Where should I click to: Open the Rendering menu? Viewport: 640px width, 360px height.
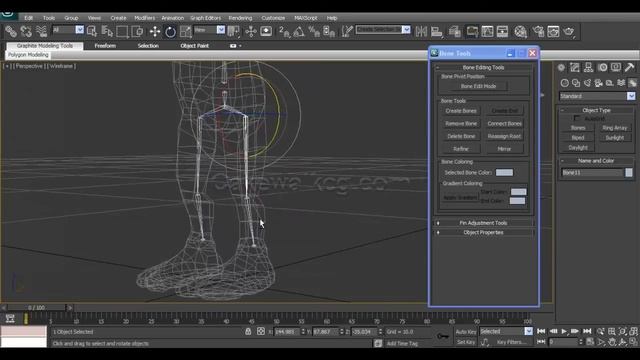pyautogui.click(x=240, y=18)
